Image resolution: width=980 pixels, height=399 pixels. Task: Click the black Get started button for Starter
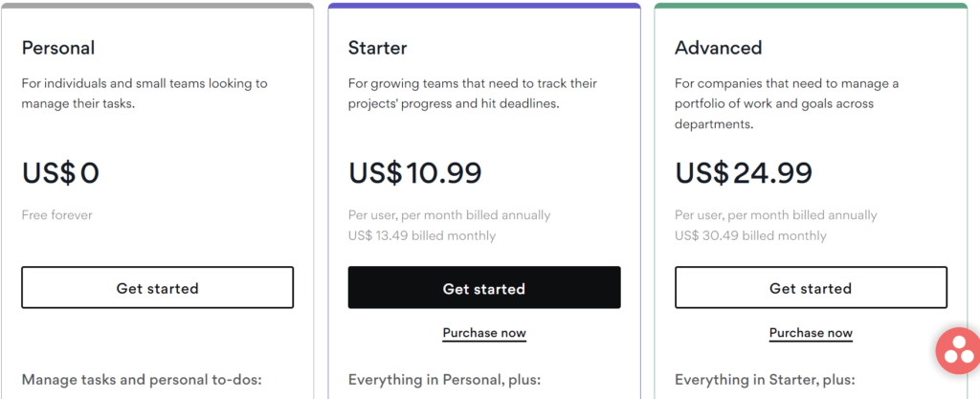click(484, 287)
